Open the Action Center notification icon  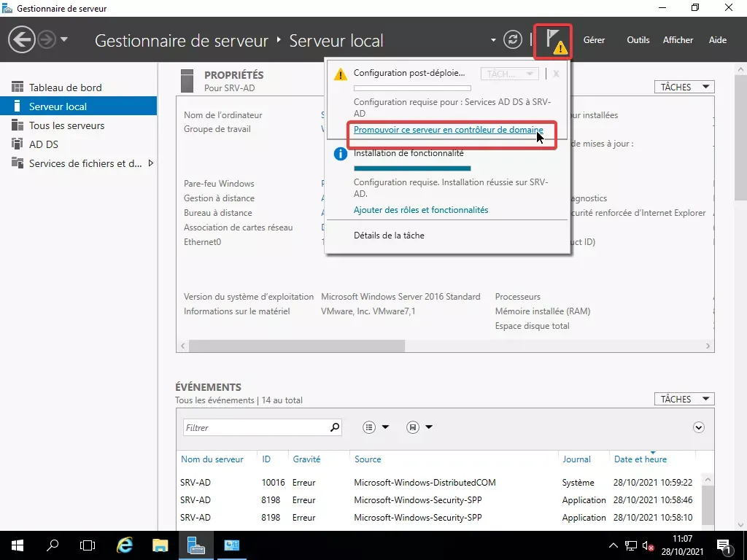[726, 545]
